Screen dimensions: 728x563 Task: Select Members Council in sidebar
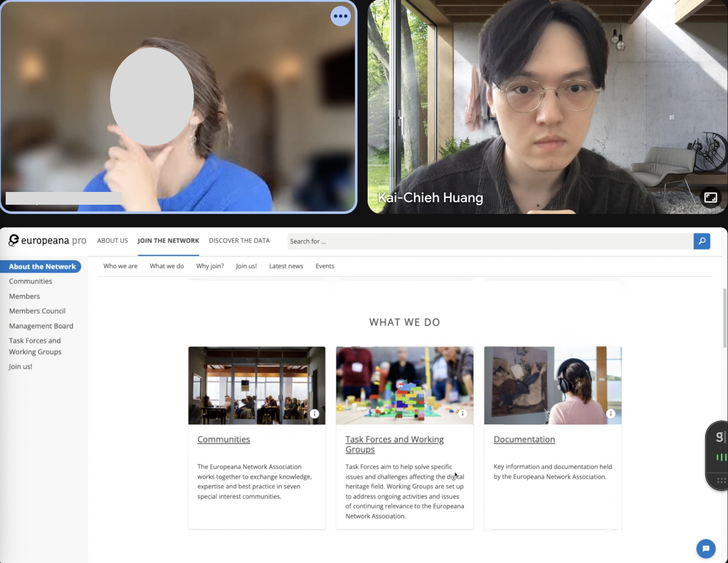pos(37,311)
